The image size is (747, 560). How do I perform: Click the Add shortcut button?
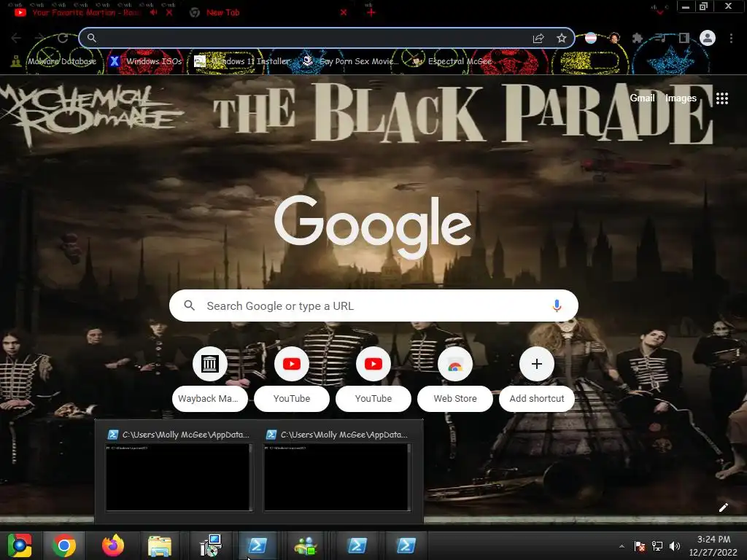tap(537, 379)
